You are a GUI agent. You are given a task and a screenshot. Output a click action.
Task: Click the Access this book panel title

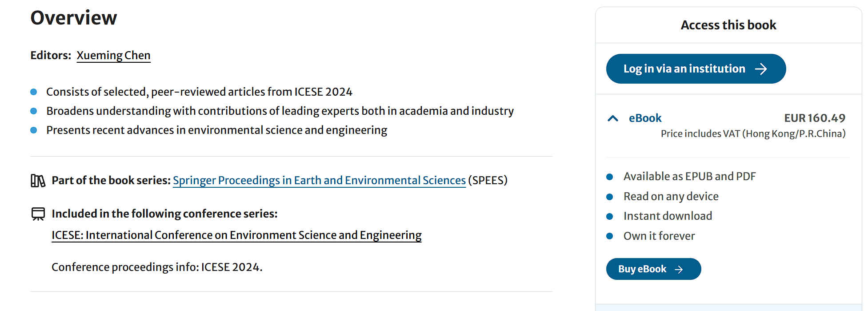click(728, 25)
